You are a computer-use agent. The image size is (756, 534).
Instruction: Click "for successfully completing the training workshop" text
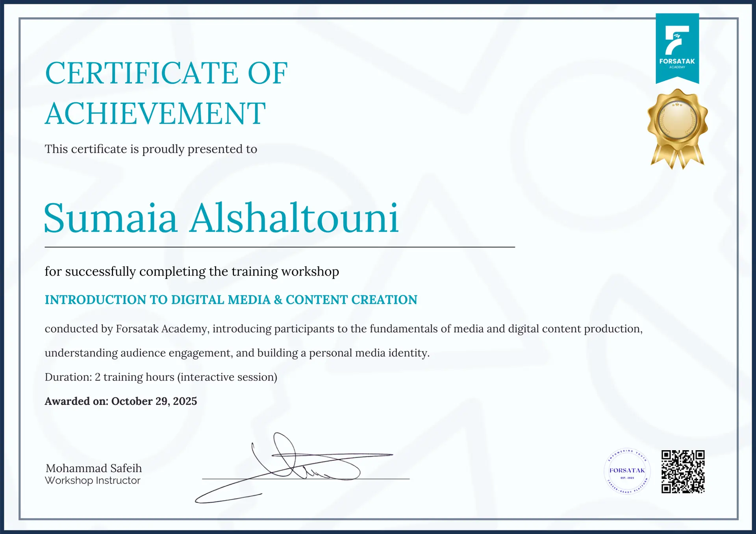pos(192,272)
